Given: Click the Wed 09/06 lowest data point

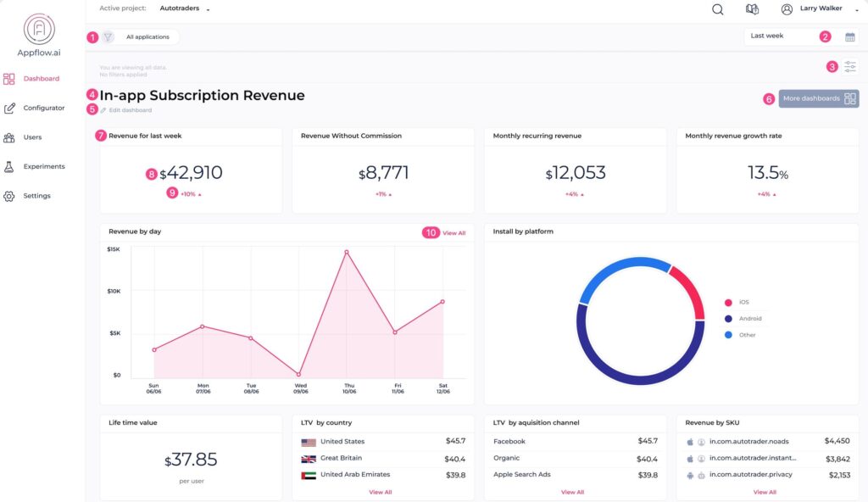Looking at the screenshot, I should pyautogui.click(x=299, y=375).
